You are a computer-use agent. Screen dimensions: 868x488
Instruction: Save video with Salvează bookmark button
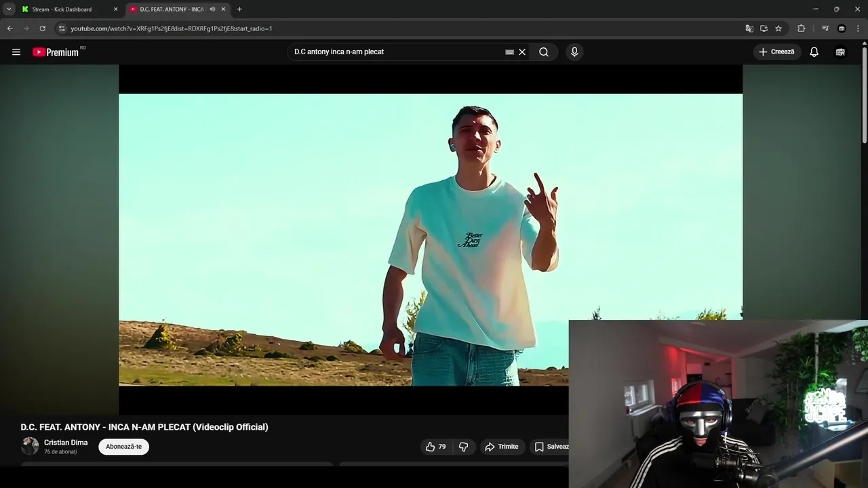coord(551,447)
